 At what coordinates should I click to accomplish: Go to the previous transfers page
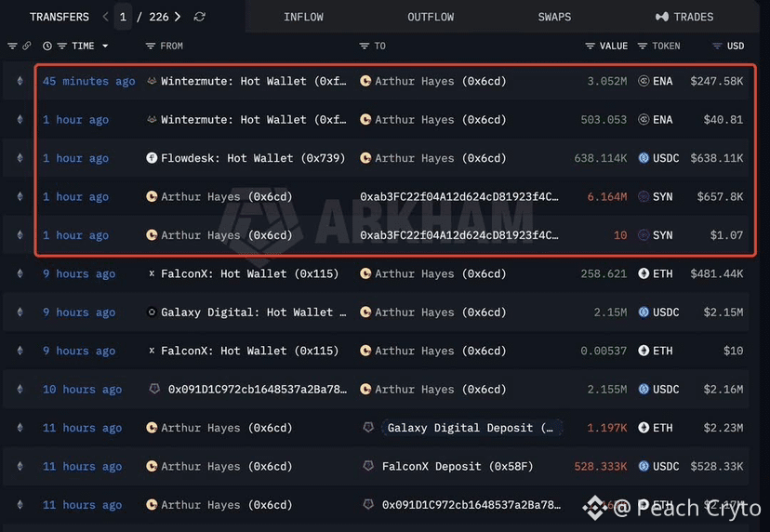105,17
